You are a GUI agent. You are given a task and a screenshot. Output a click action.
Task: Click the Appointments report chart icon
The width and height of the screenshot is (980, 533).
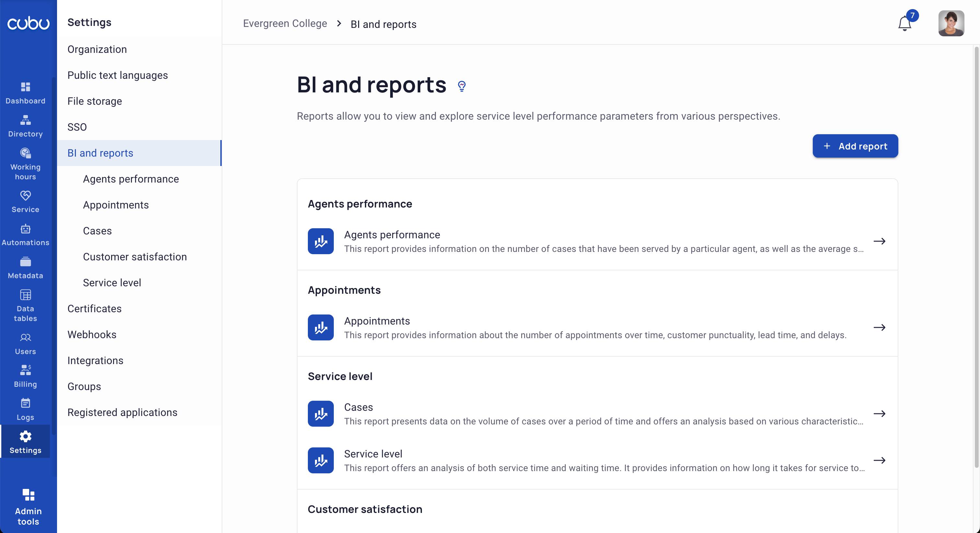coord(321,327)
